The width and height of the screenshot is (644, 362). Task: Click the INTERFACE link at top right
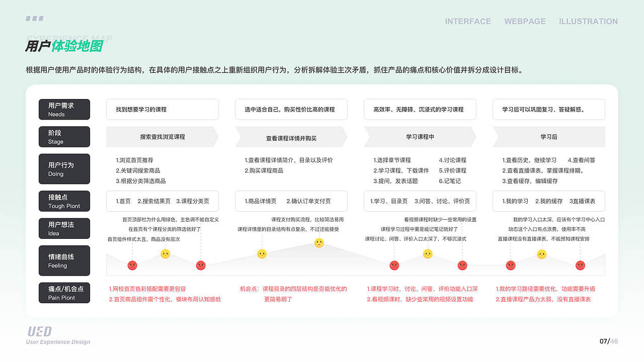(x=468, y=21)
